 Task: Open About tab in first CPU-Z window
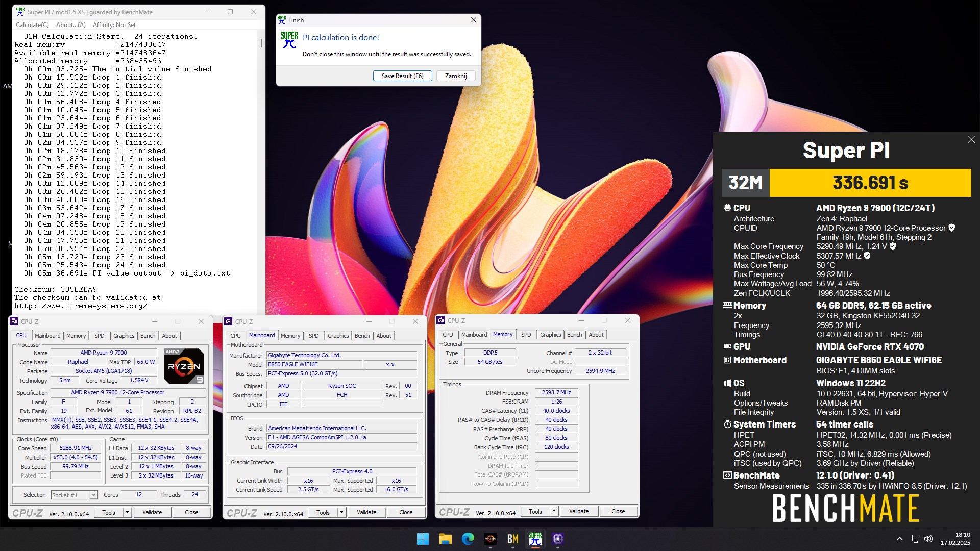click(169, 336)
